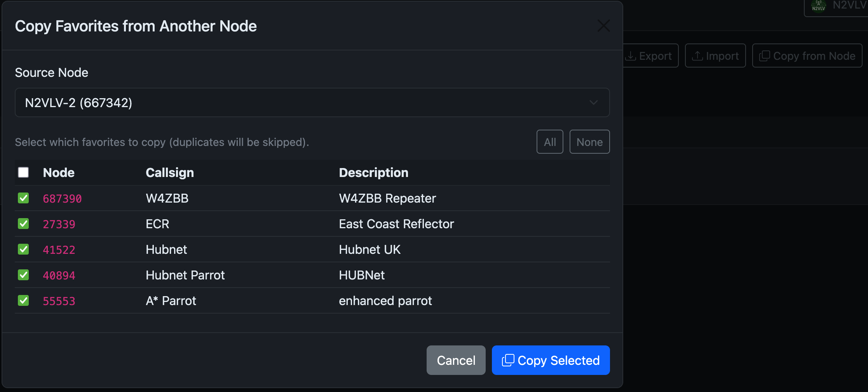Click the Export download icon
Image resolution: width=868 pixels, height=392 pixels.
(x=631, y=56)
